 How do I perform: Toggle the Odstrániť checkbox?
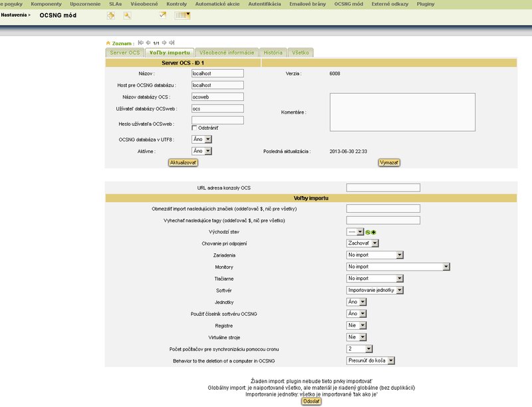194,128
